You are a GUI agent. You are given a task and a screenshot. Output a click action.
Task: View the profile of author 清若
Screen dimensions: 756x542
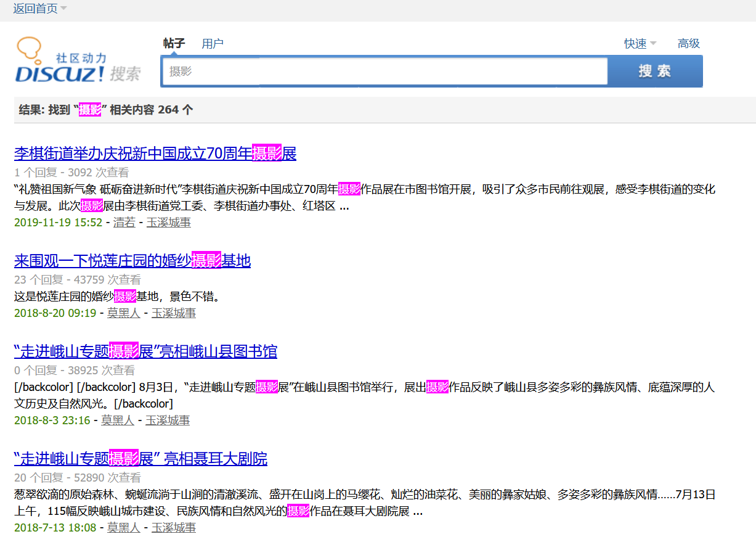123,223
